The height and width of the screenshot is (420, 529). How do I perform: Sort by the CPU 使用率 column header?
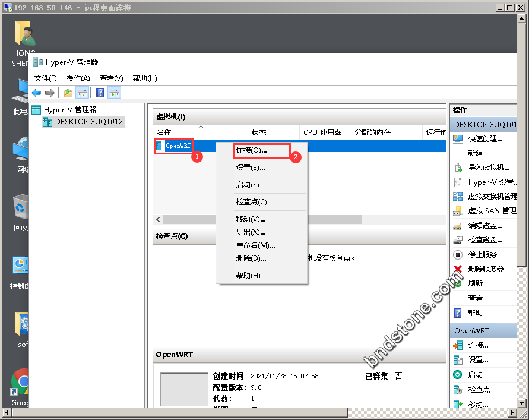(x=325, y=132)
